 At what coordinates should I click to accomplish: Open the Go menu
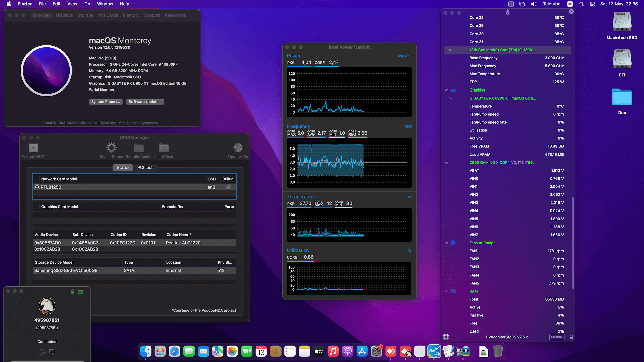point(87,4)
